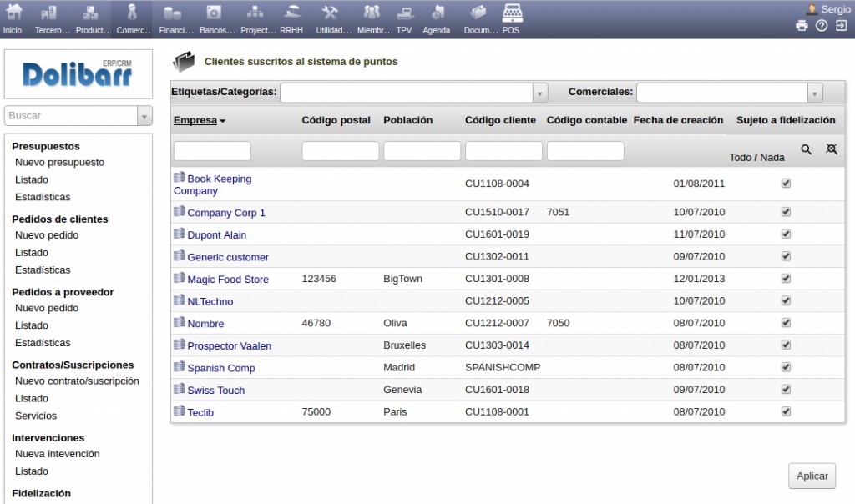This screenshot has height=504, width=855.
Task: Click the search magnifier icon in table
Action: pyautogui.click(x=806, y=149)
